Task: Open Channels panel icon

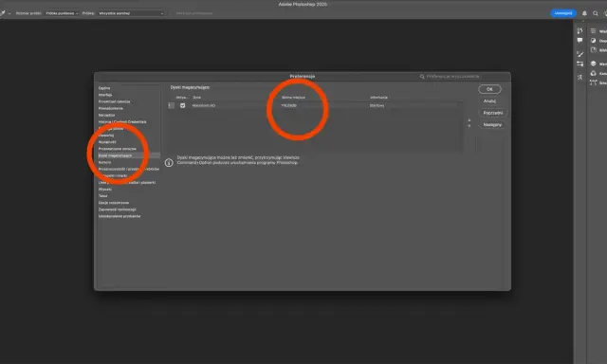Action: [x=593, y=73]
